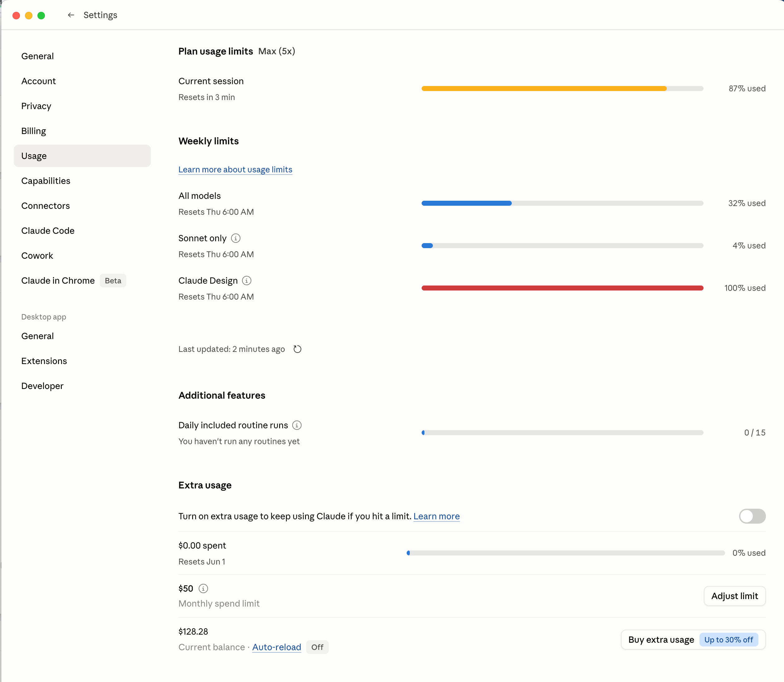Open info icon for Daily included routine runs
784x682 pixels.
(297, 425)
